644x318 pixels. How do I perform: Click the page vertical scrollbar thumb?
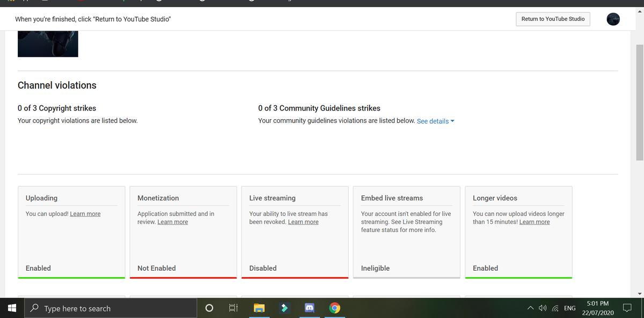pos(640,102)
